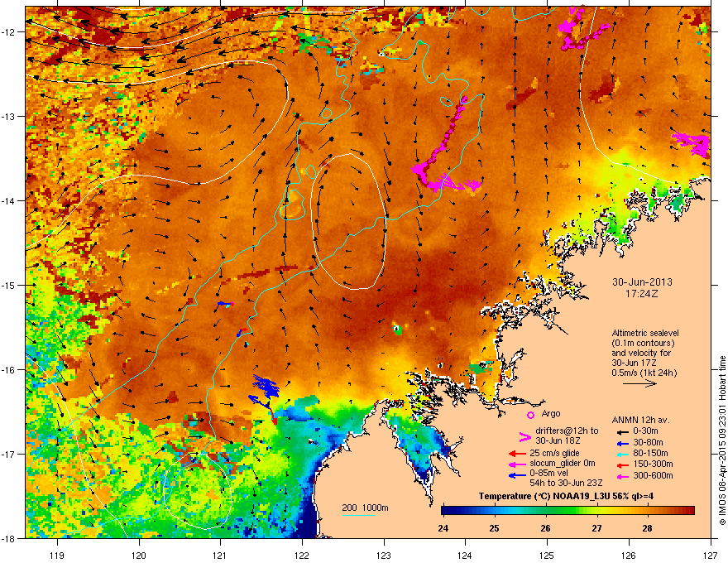The width and height of the screenshot is (728, 563).
Task: Click the 'Argo' legend label
Action: pyautogui.click(x=551, y=413)
